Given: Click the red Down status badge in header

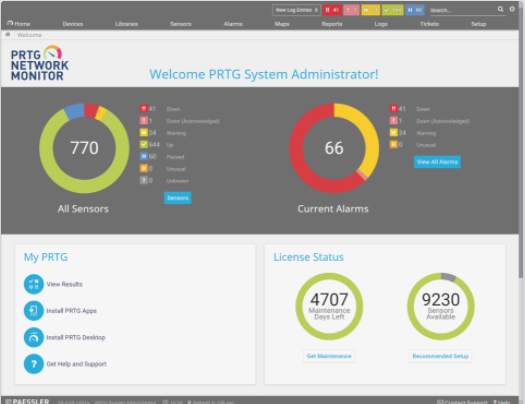Looking at the screenshot, I should 332,10.
